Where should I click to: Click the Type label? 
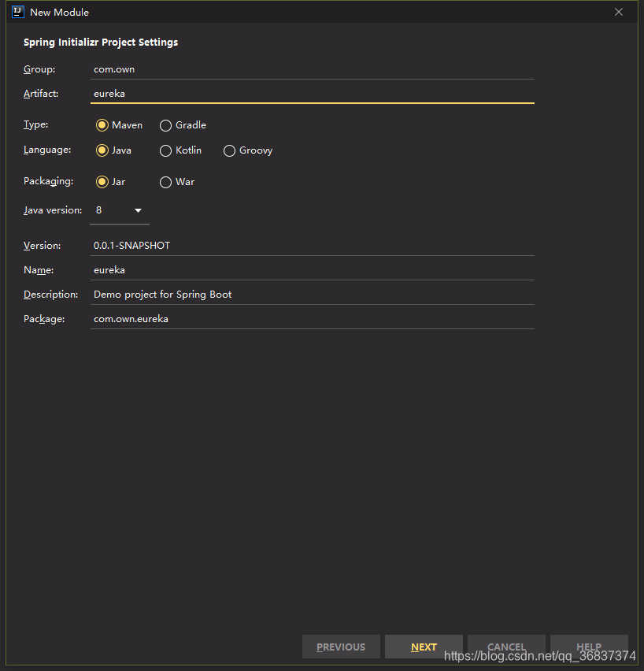[x=36, y=125]
